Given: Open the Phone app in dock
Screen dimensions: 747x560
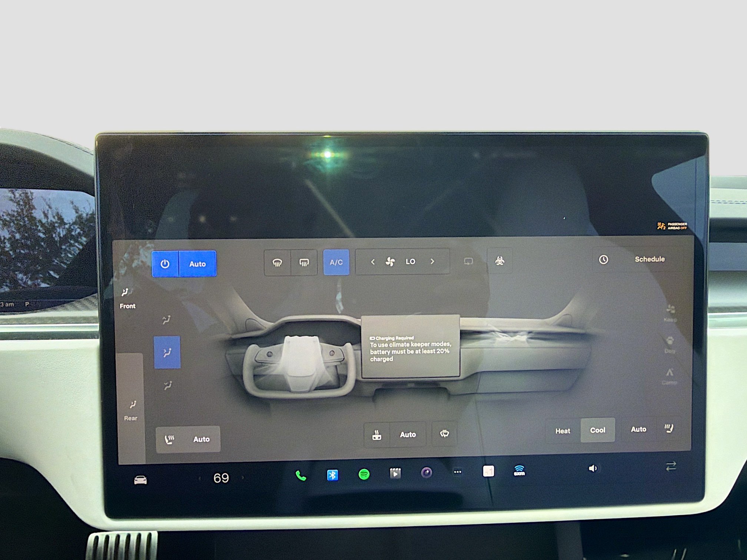Looking at the screenshot, I should pyautogui.click(x=301, y=476).
